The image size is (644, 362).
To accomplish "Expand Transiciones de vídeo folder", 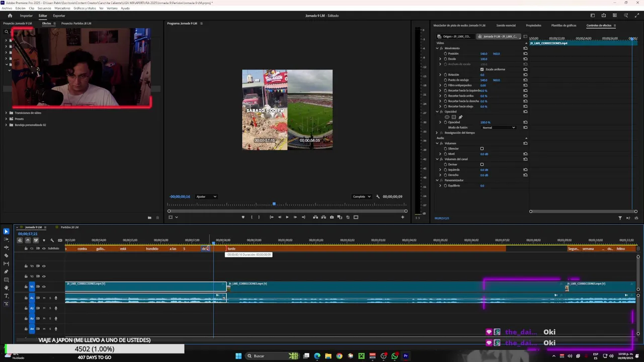I will pyautogui.click(x=6, y=113).
